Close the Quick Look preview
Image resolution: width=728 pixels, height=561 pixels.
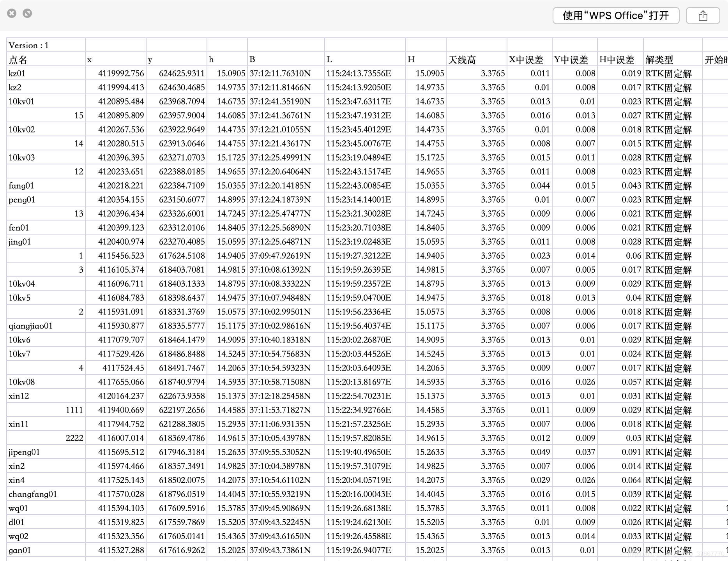pos(12,13)
